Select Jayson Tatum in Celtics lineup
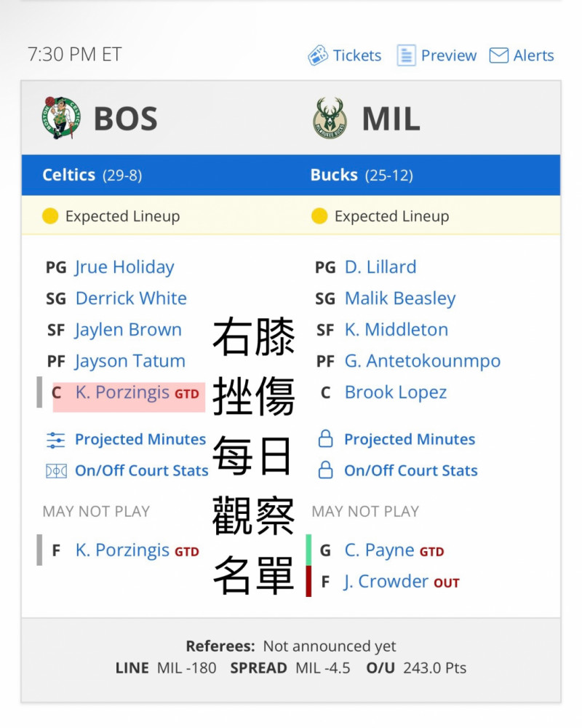 (x=130, y=361)
